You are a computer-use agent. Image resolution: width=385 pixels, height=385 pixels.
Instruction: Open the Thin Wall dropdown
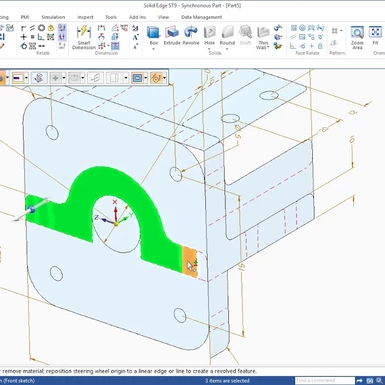[268, 47]
